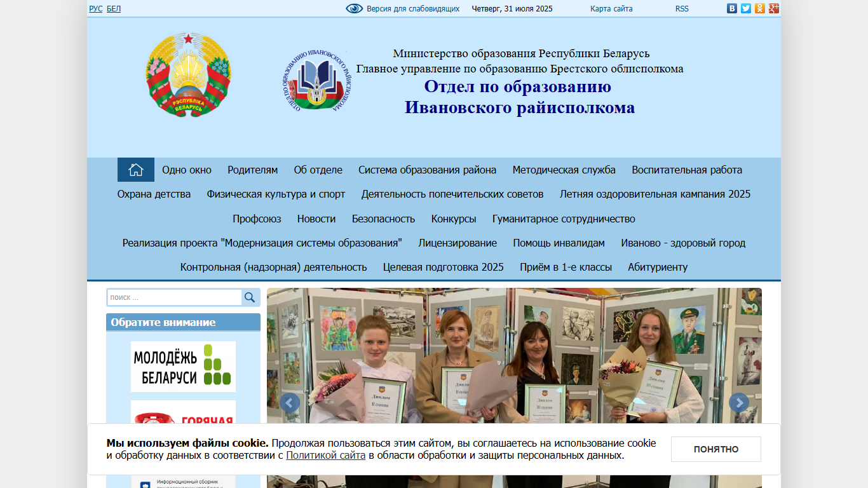This screenshot has width=868, height=488.
Task: Open Конкурсы menu item
Action: [454, 219]
